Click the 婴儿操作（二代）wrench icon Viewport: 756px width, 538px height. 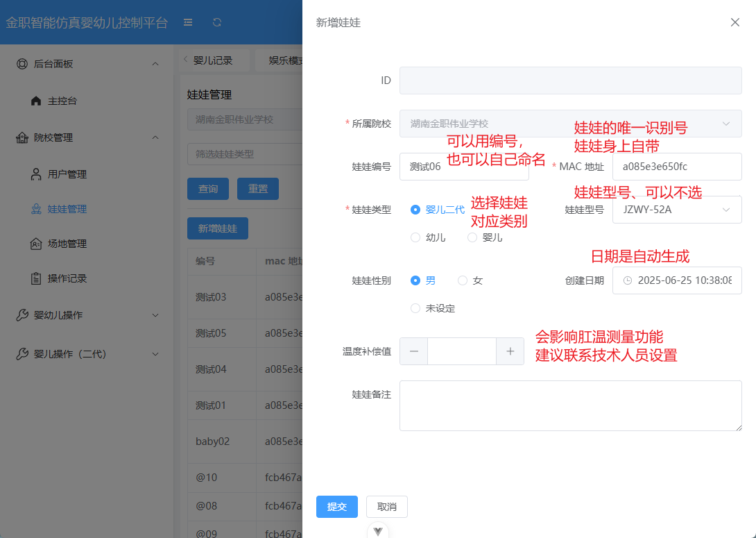click(x=22, y=354)
